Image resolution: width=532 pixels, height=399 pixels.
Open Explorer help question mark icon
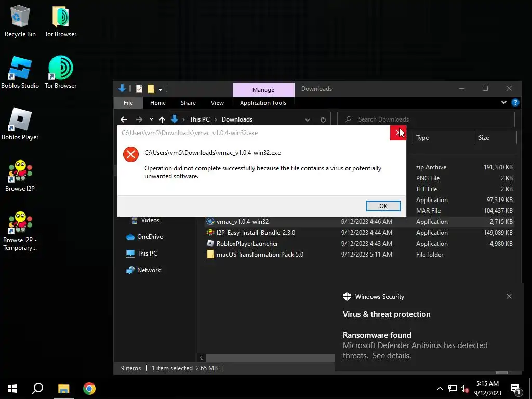pyautogui.click(x=515, y=102)
